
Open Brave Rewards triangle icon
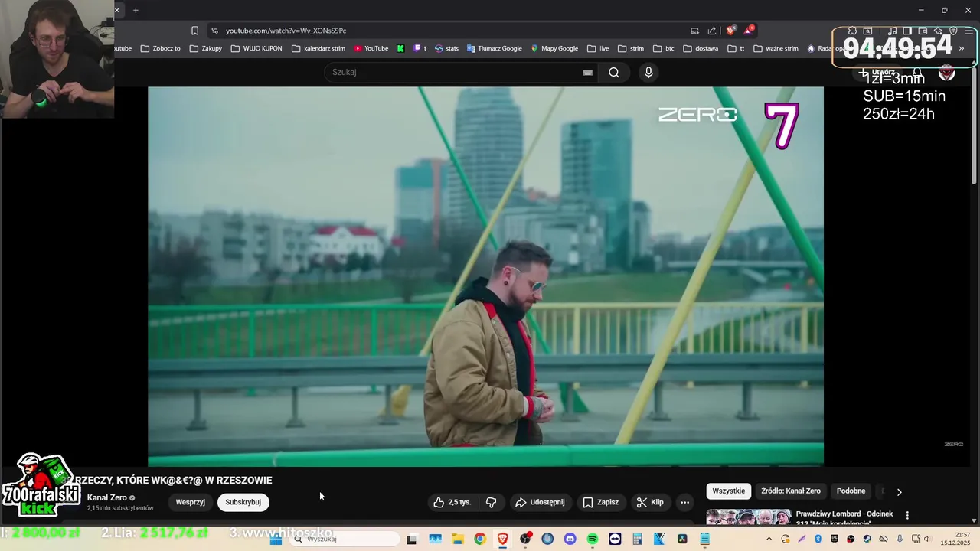(749, 31)
